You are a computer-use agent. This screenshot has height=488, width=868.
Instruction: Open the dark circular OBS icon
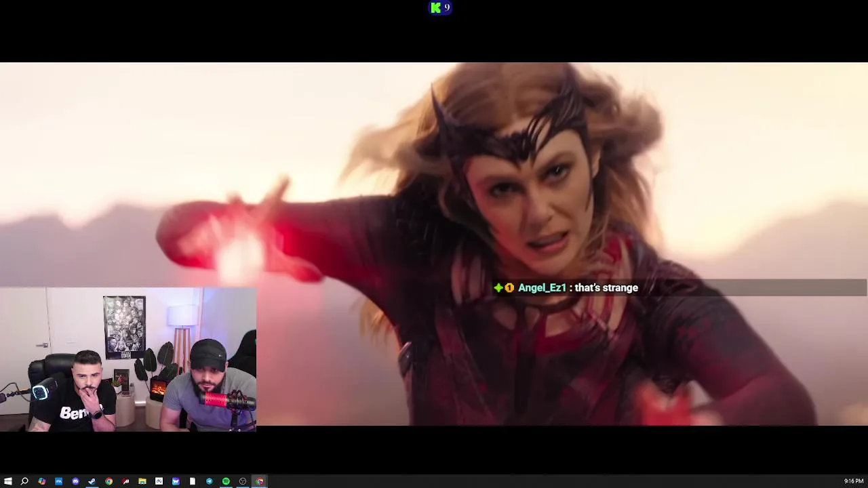coord(243,481)
